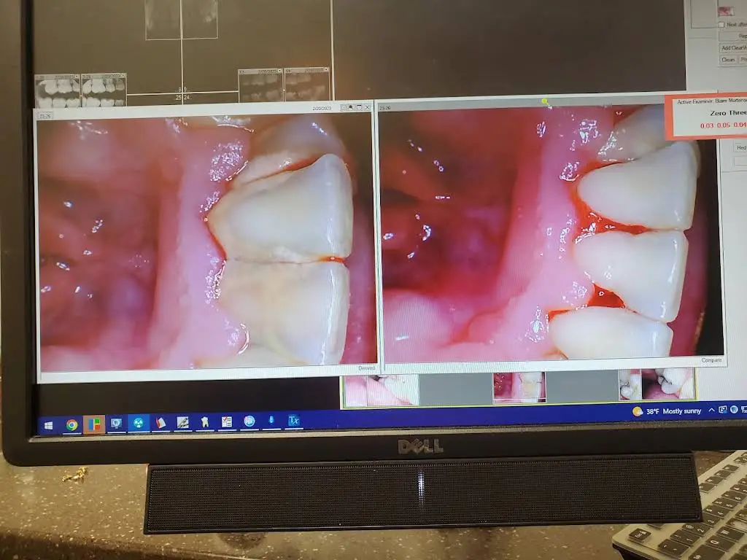Click the red value 0.03
This screenshot has width=747, height=560.
[706, 125]
